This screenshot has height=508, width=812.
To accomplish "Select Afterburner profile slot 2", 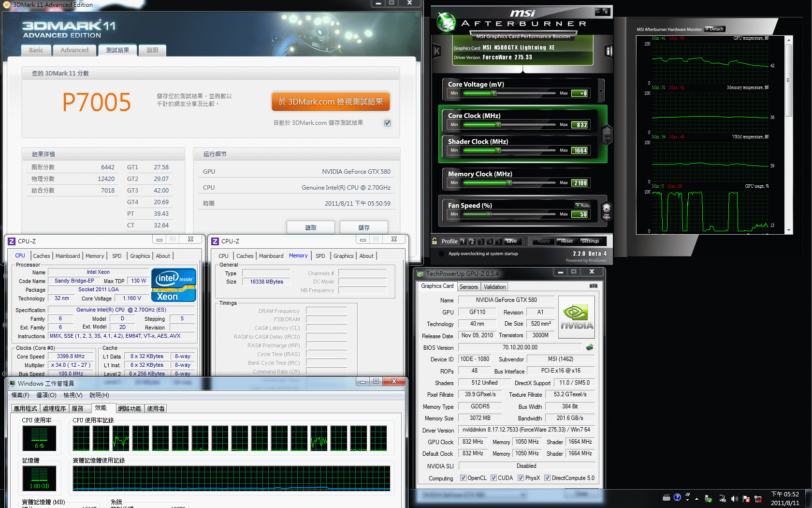I will tap(472, 241).
